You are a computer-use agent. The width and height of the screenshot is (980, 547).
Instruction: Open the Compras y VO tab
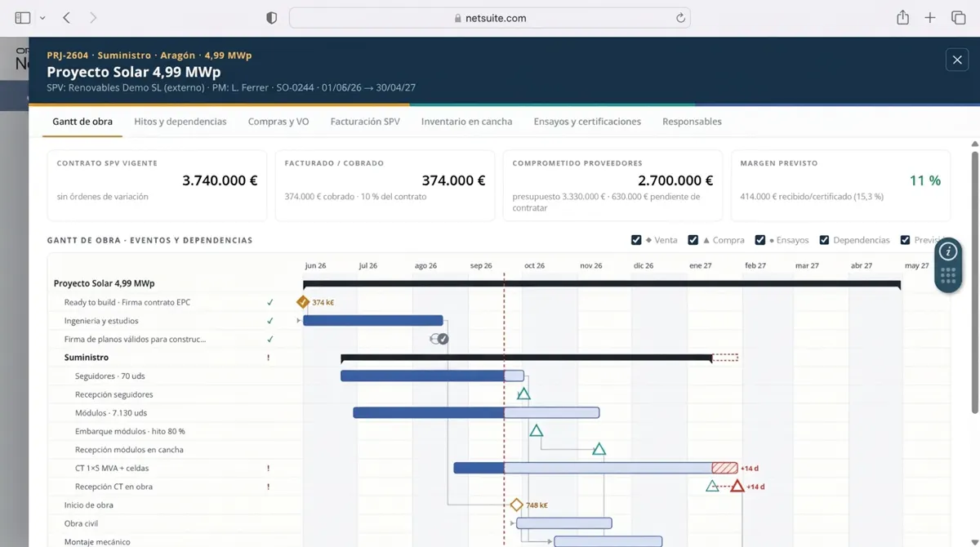[x=278, y=122]
